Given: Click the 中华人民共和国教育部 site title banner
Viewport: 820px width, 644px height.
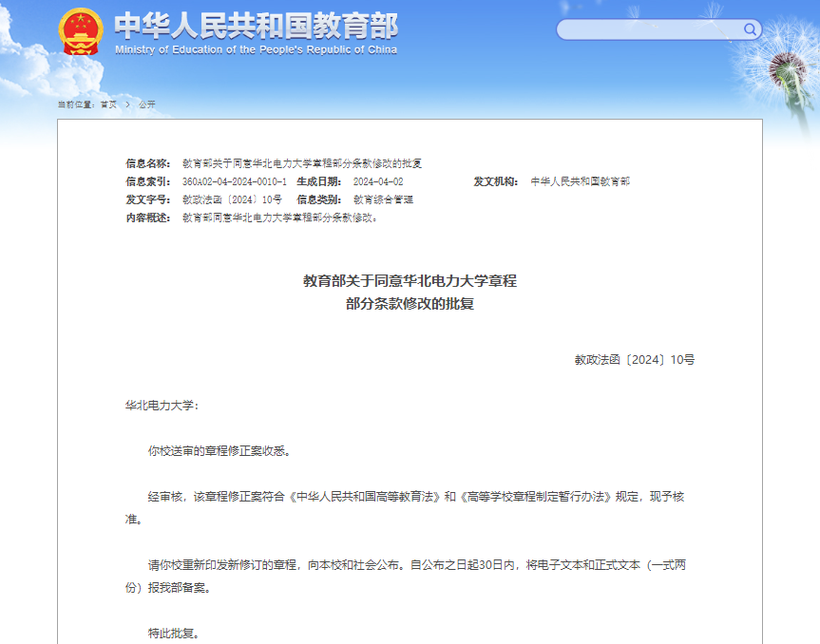Looking at the screenshot, I should [x=256, y=25].
